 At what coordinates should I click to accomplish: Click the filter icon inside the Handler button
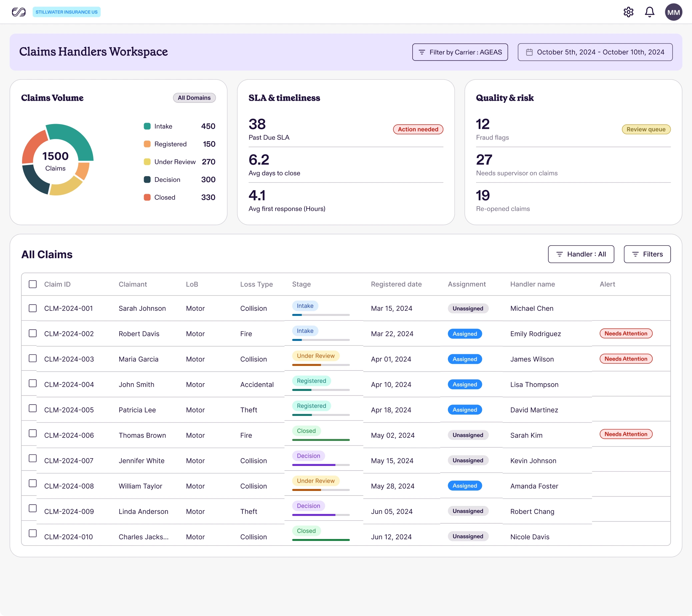tap(559, 254)
